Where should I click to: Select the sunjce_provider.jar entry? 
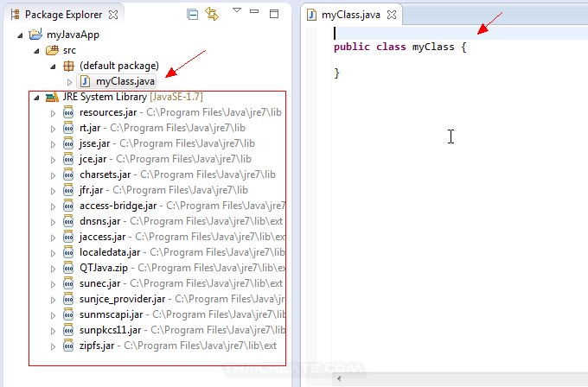click(x=182, y=299)
